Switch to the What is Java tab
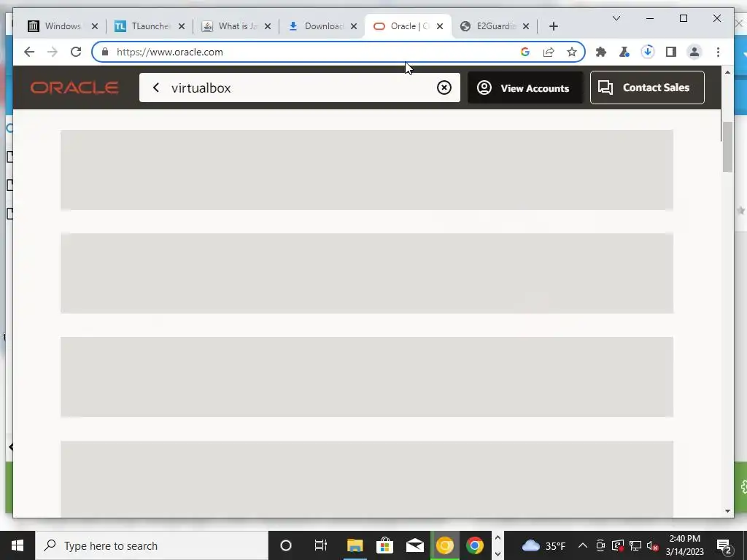747x560 pixels. (x=236, y=26)
